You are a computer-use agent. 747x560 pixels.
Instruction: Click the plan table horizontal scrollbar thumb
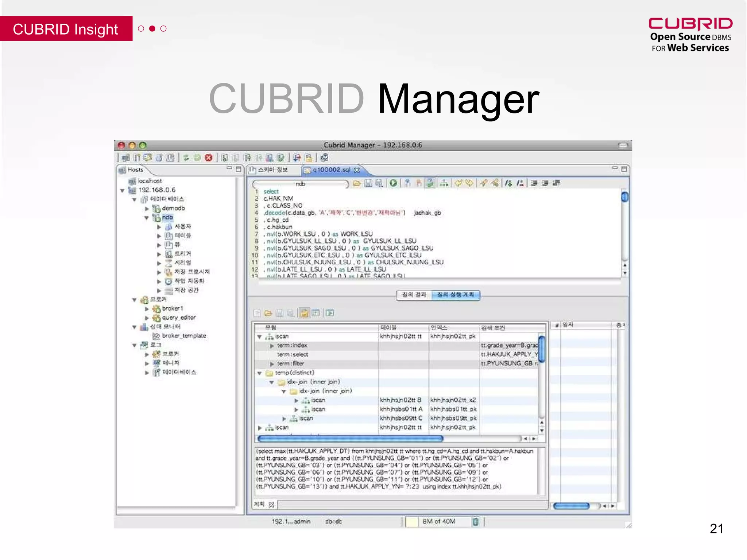[x=351, y=438]
